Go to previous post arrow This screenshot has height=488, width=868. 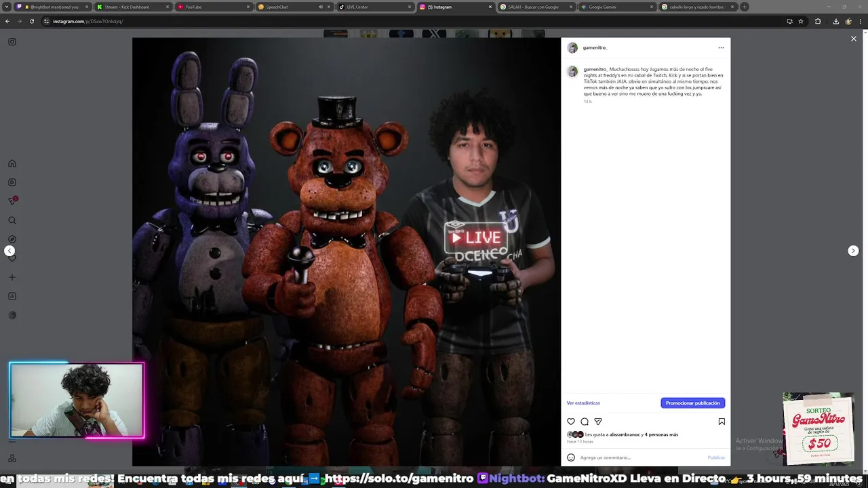point(9,251)
